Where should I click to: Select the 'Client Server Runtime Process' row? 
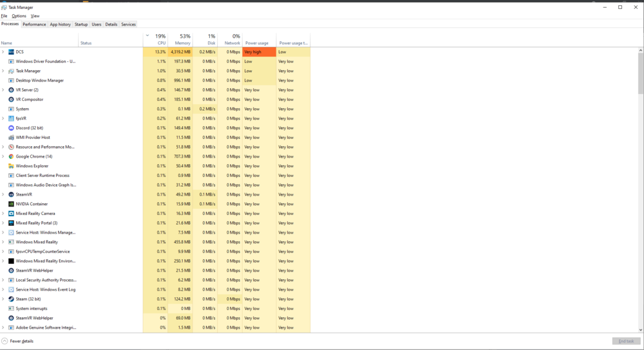click(x=155, y=176)
